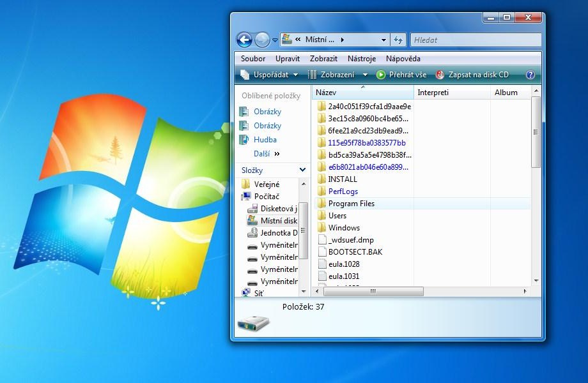
Task: Click the Forward navigation arrow
Action: click(x=262, y=40)
